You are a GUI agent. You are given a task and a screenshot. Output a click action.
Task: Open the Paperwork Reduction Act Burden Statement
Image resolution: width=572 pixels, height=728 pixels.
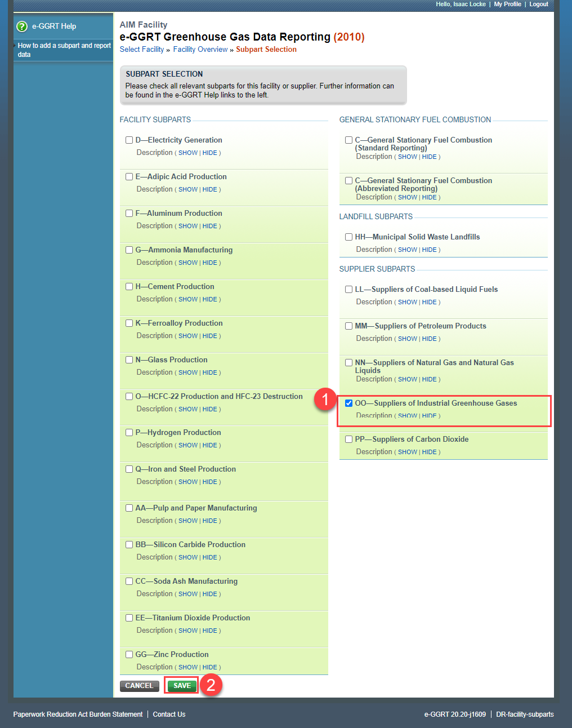pyautogui.click(x=78, y=714)
